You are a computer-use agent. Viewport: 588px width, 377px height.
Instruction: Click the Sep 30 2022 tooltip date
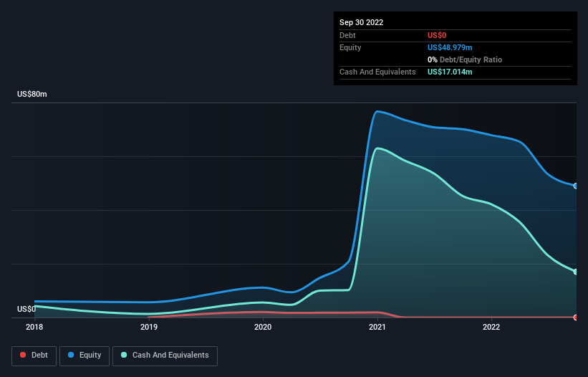(361, 22)
